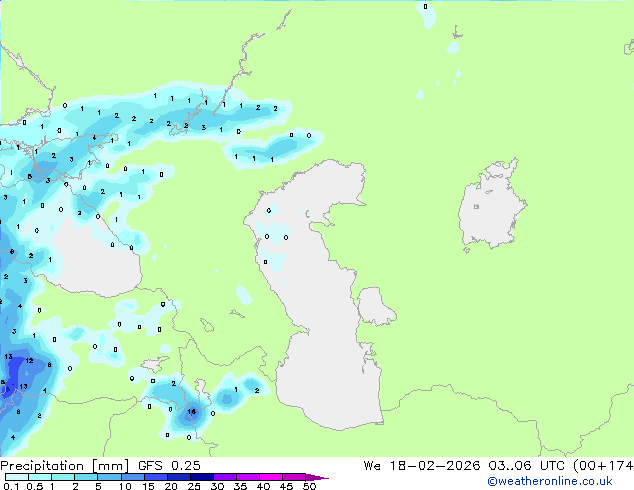Click the "0.5" legend scale label
Viewport: 634px width, 490px height.
(x=35, y=486)
